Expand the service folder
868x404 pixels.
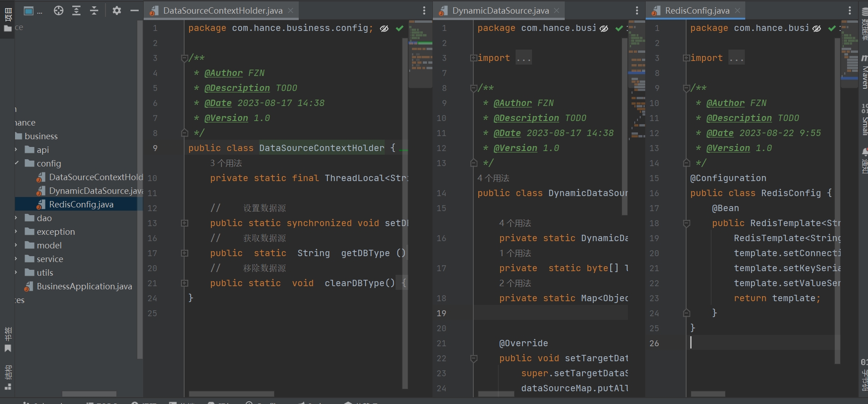16,259
